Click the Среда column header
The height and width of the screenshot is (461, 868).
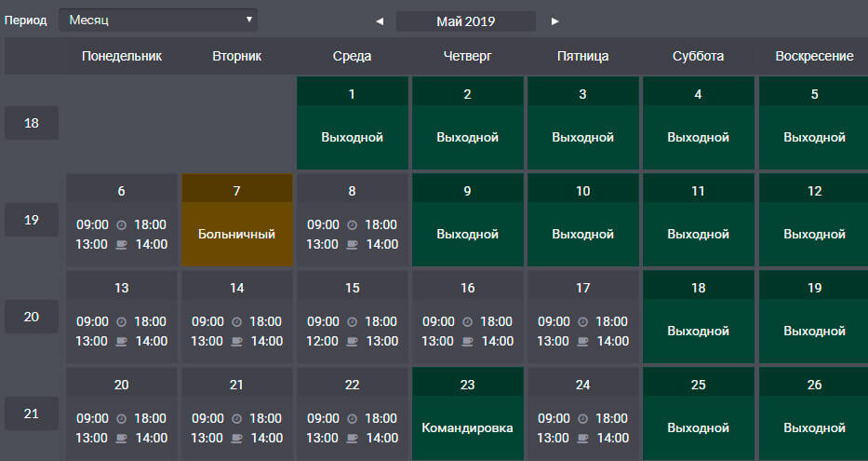click(352, 56)
